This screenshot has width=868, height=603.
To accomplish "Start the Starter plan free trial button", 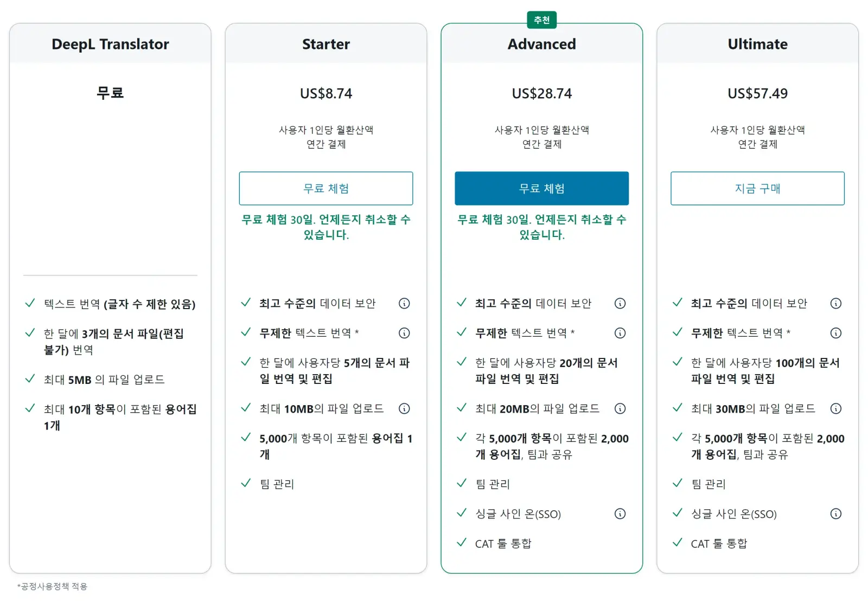I will [326, 188].
